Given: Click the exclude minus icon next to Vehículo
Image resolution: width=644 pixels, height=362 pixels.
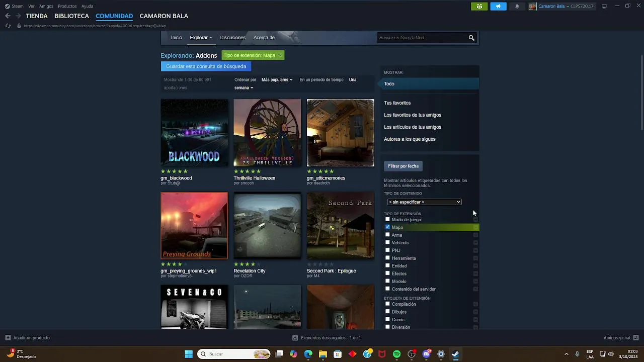Looking at the screenshot, I should [475, 243].
